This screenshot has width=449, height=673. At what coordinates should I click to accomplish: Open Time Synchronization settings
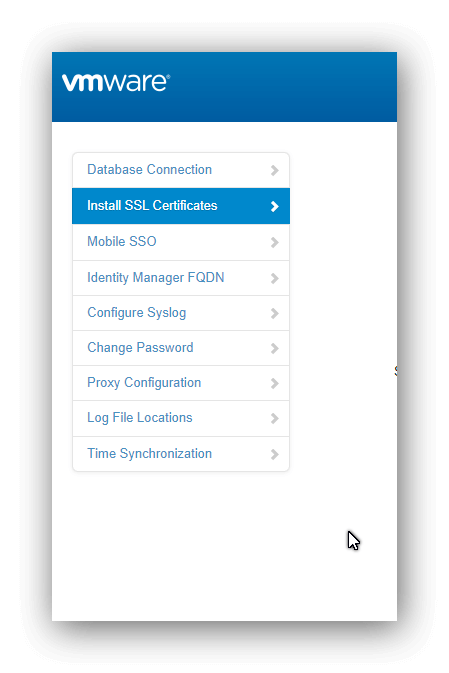pyautogui.click(x=181, y=454)
